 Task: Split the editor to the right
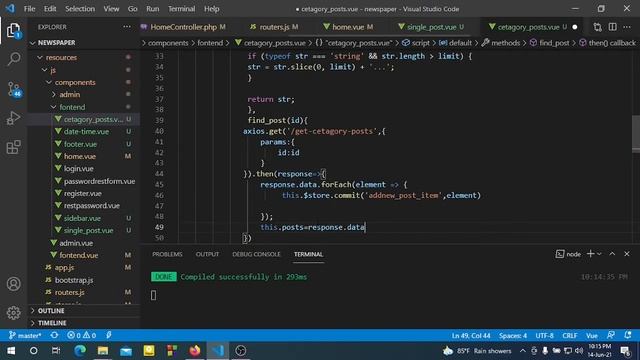[x=613, y=27]
